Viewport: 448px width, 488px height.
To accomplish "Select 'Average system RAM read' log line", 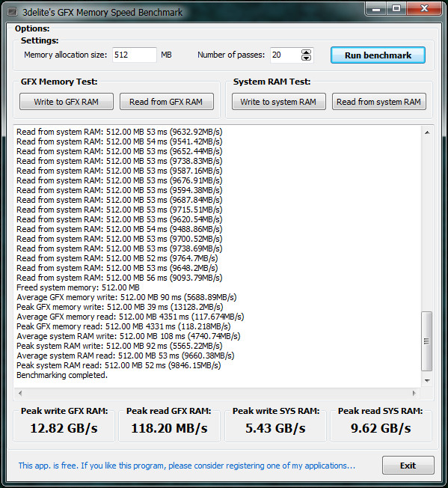I will coord(126,356).
